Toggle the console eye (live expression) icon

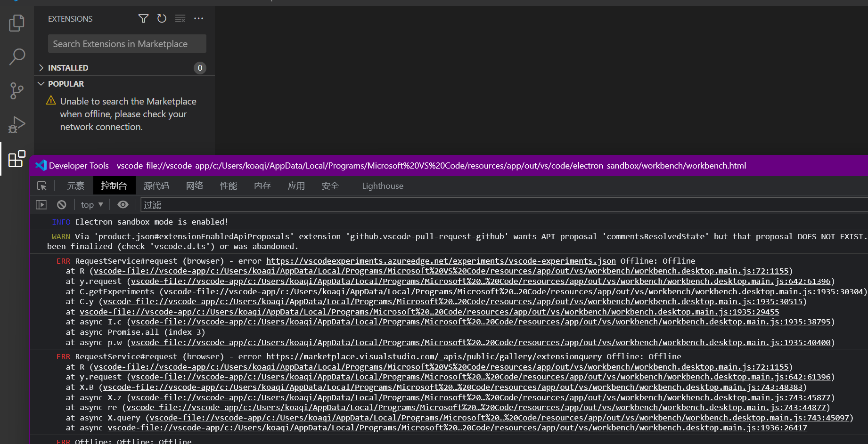point(123,204)
